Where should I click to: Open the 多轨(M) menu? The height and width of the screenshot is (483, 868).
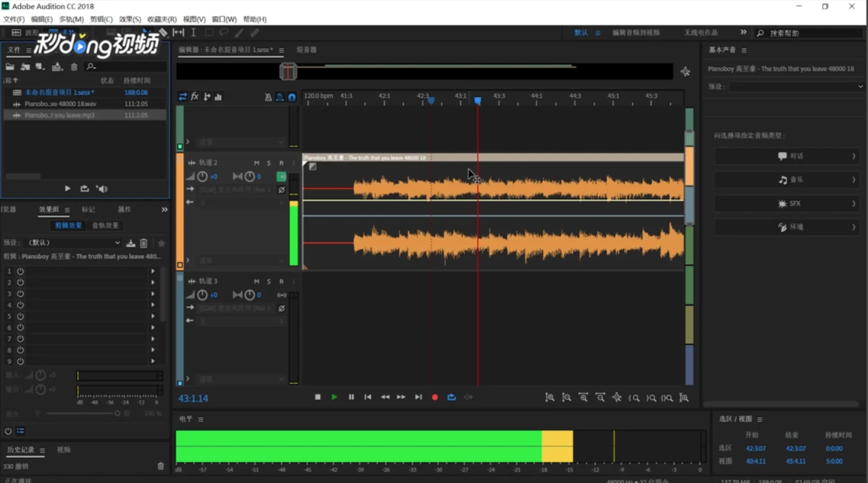click(x=71, y=19)
